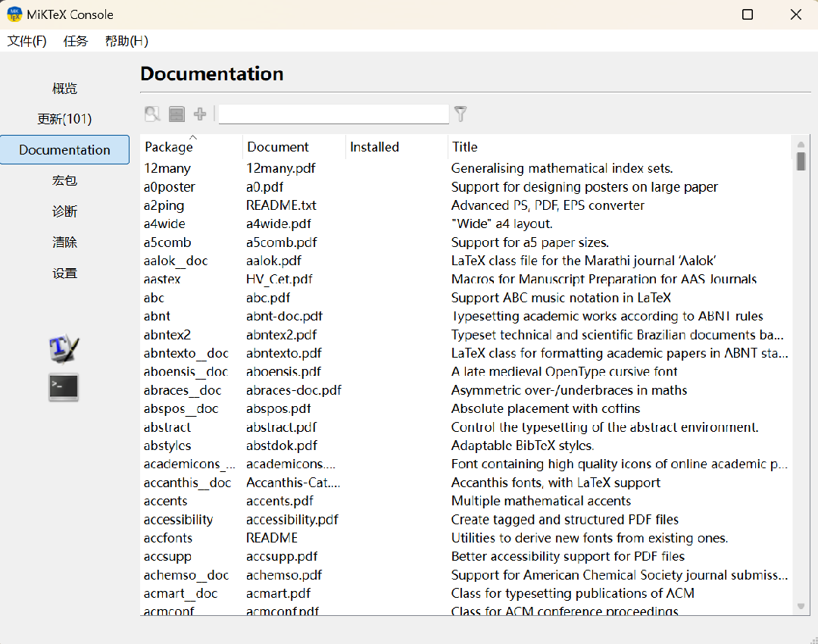Viewport: 818px width, 644px height.
Task: Click the magnifier view document icon
Action: 153,114
